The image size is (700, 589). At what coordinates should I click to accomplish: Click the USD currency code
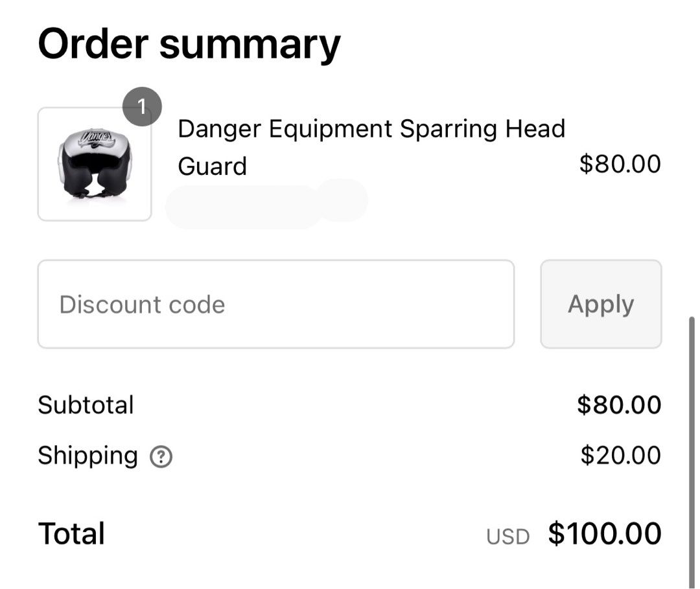click(x=509, y=535)
